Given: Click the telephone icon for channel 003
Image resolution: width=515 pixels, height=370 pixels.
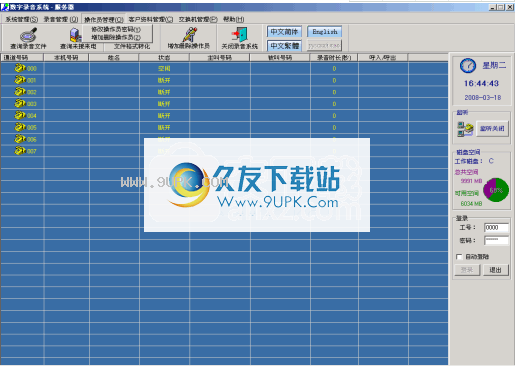Looking at the screenshot, I should click(x=20, y=103).
